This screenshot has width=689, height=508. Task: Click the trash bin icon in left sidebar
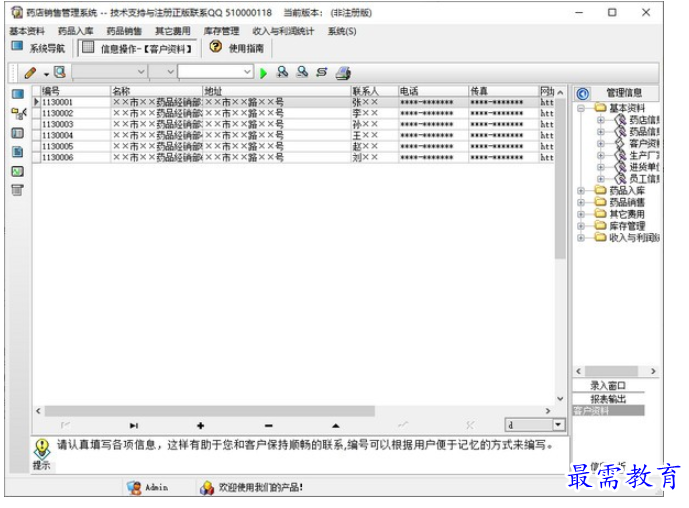(17, 190)
